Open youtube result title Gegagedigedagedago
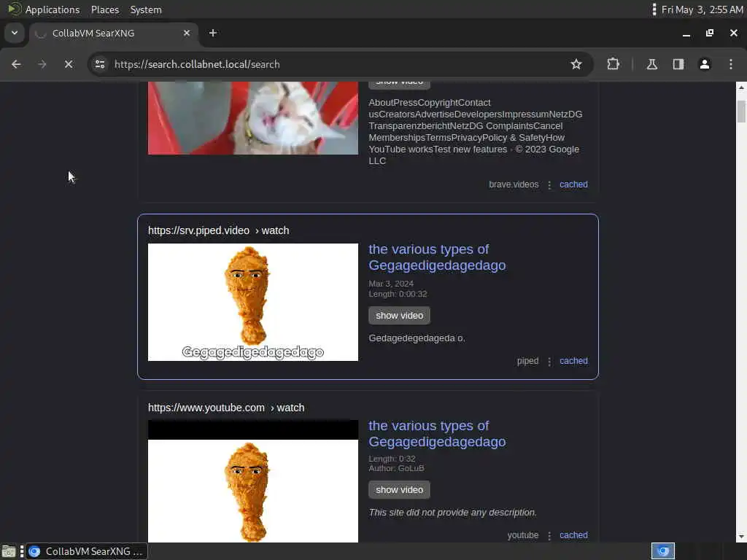747x560 pixels. (437, 434)
